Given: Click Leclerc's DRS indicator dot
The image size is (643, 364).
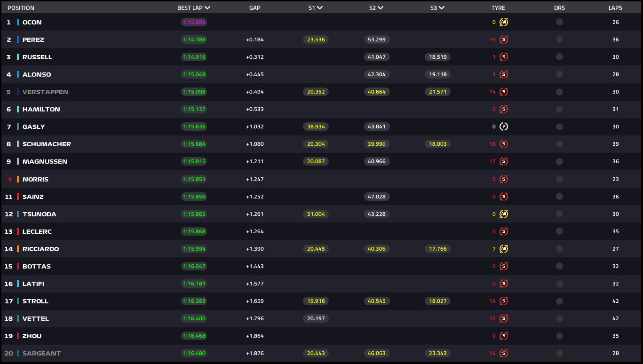Looking at the screenshot, I should (559, 231).
